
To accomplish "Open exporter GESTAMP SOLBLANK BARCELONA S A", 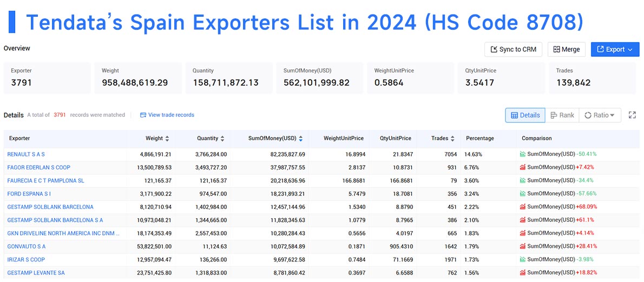I will 55,220.
